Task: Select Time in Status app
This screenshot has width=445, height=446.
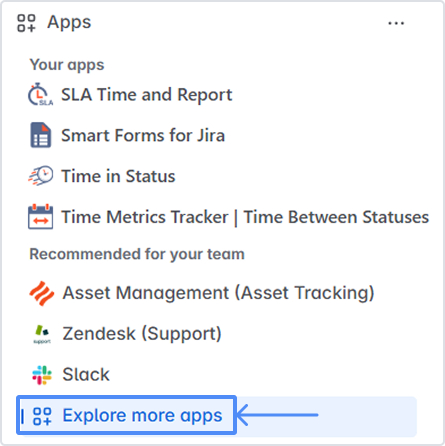Action: click(118, 176)
